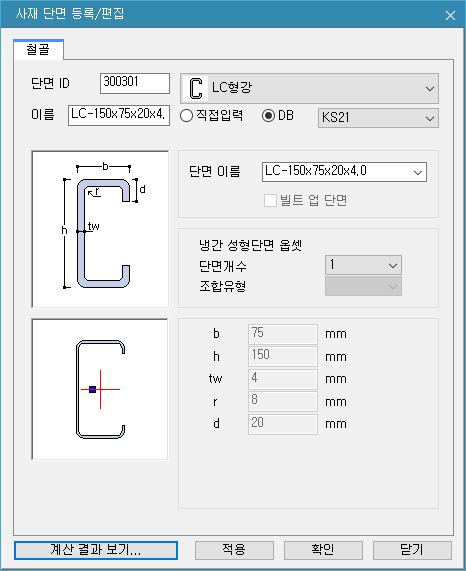Select the DB radio button

click(268, 116)
